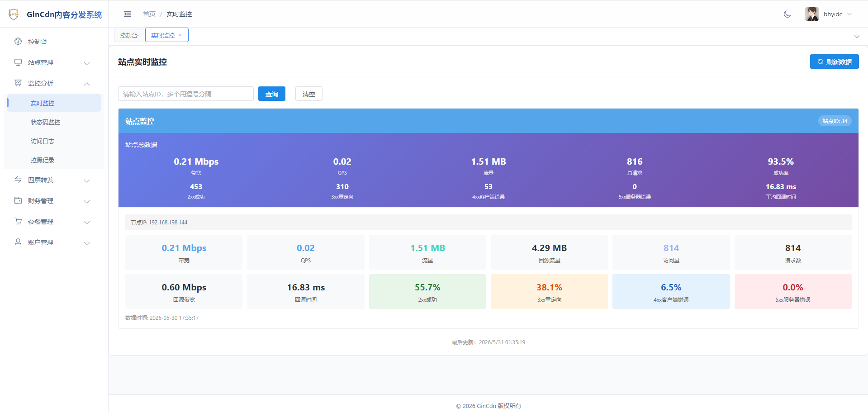Select 实时监控 in the sidebar submenu

point(54,103)
